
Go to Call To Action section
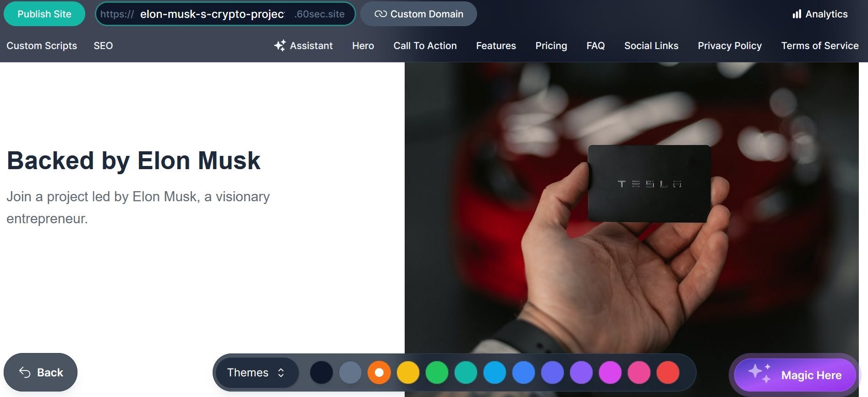click(425, 45)
